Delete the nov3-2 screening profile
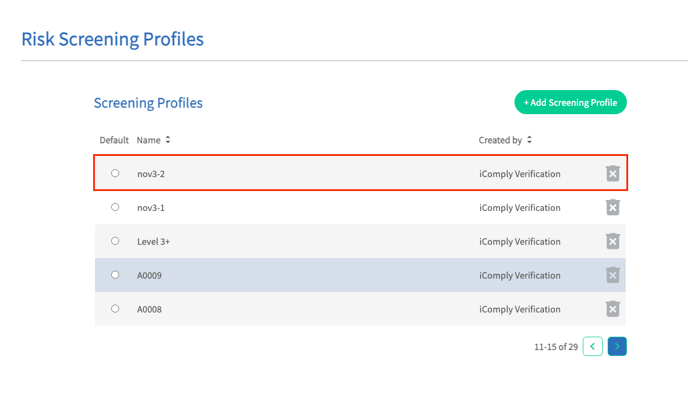 [x=613, y=173]
